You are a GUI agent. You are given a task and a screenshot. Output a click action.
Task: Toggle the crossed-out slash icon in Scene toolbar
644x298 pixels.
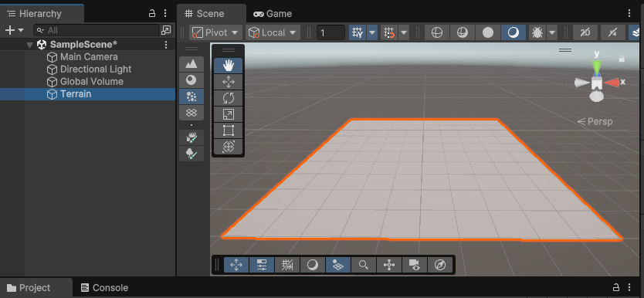pos(613,32)
